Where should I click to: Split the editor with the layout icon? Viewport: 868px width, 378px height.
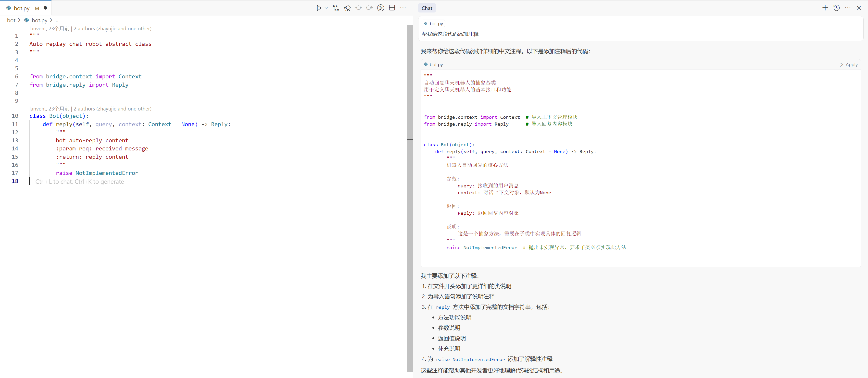(x=392, y=8)
